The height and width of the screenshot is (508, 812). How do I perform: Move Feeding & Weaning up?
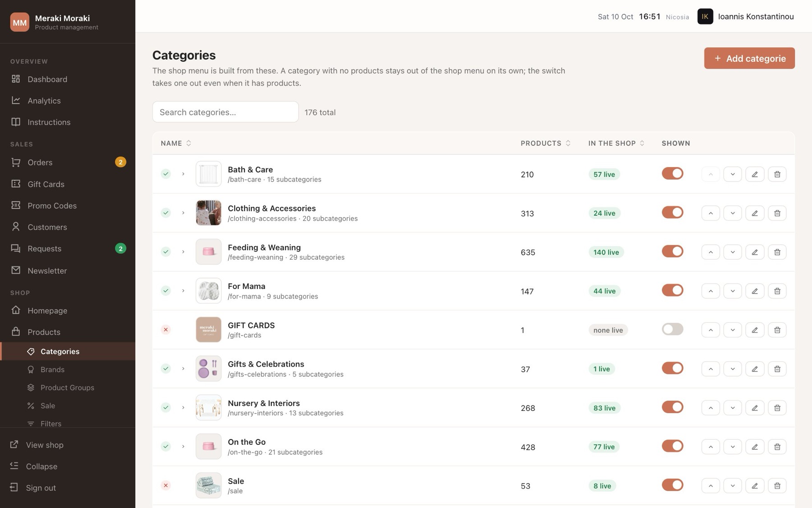(x=710, y=252)
